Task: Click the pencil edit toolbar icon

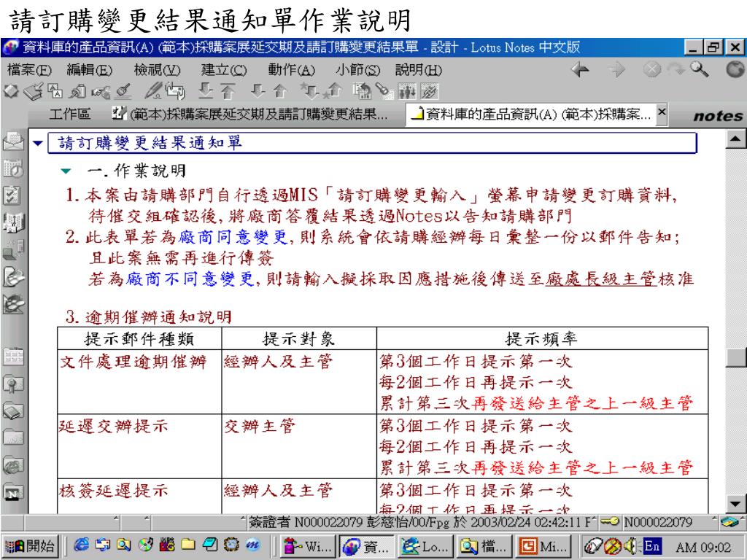Action: (x=153, y=90)
